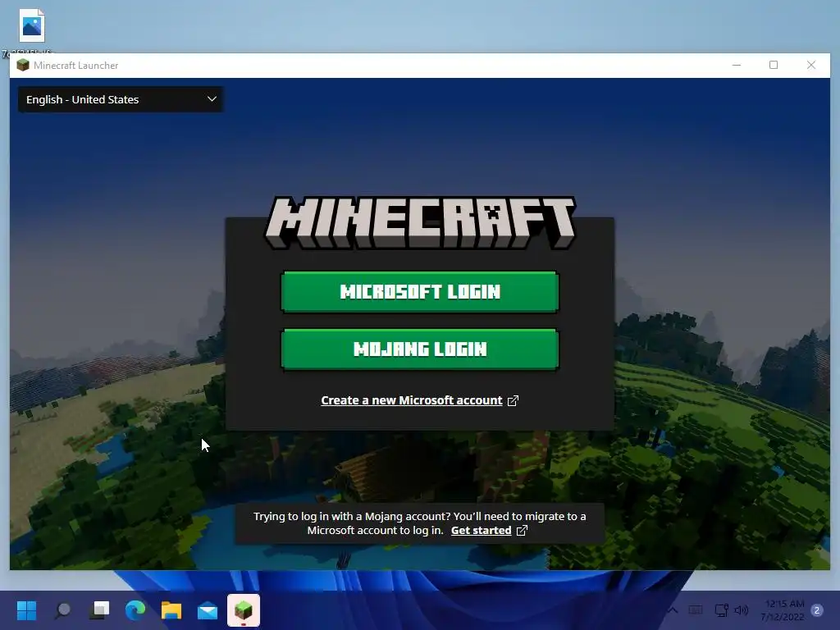Select the image file on the desktop
The image size is (840, 630).
32,25
